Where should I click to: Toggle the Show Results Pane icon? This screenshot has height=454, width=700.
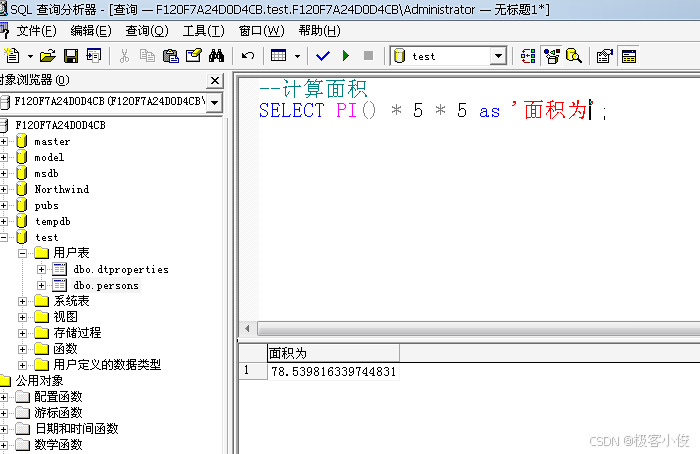[629, 56]
